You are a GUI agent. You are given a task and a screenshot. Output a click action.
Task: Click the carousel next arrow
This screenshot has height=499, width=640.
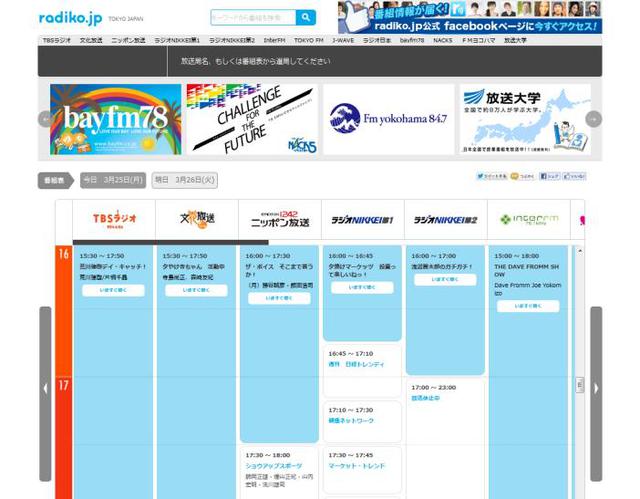tap(593, 119)
